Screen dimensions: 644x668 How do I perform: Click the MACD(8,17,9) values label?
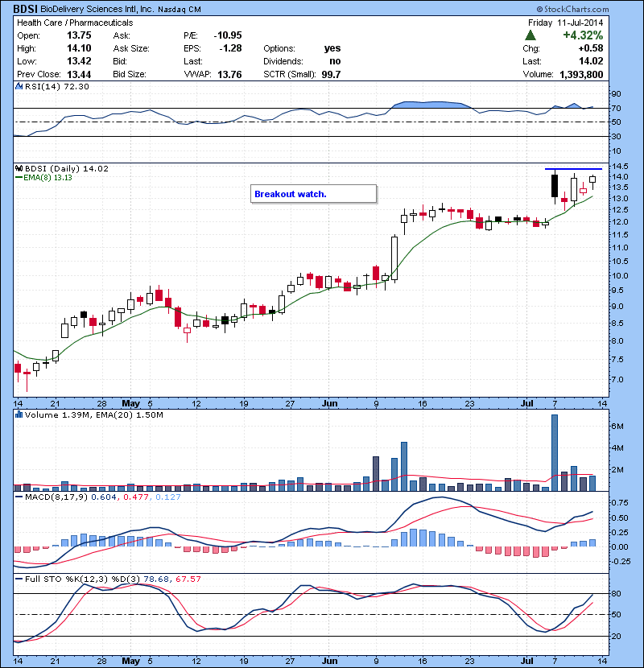click(x=103, y=497)
